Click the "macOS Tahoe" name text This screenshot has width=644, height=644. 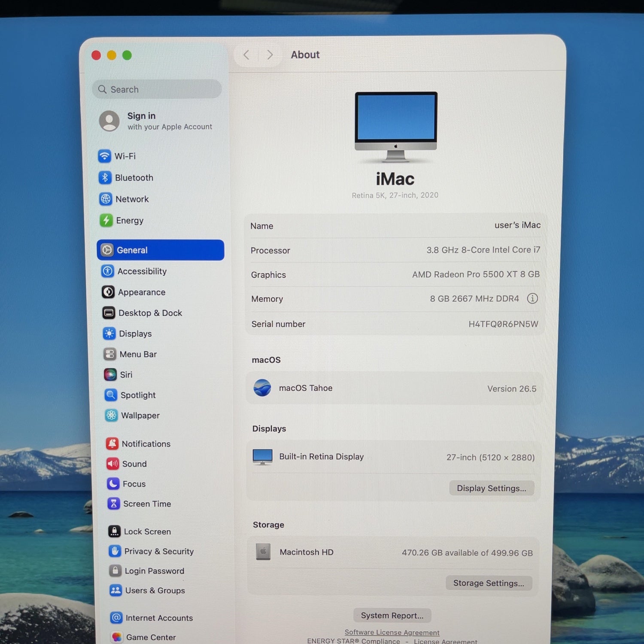pyautogui.click(x=306, y=388)
